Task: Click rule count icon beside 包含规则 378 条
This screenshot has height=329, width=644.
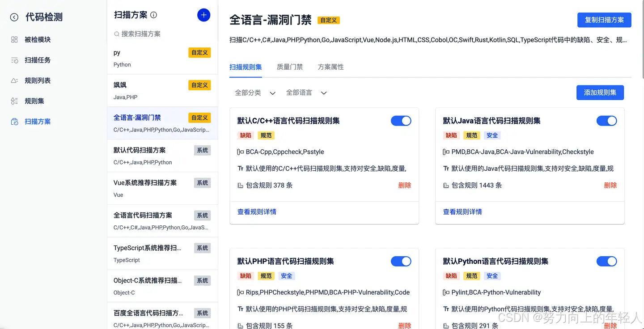Action: click(240, 186)
